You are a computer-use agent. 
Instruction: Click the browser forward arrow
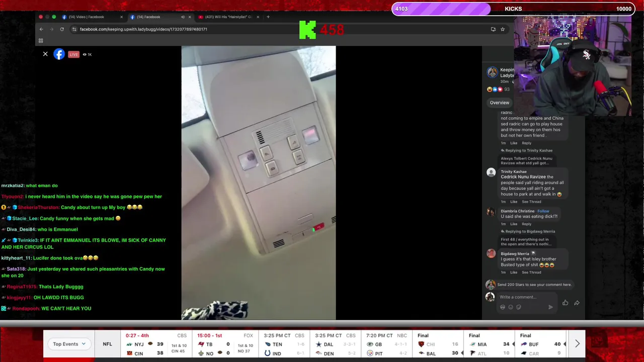pyautogui.click(x=51, y=29)
